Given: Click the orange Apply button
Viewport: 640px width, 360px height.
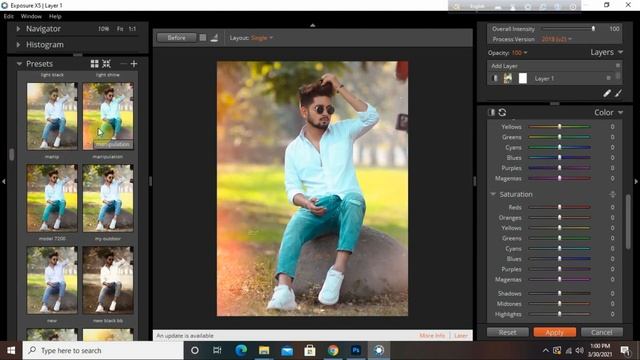Looking at the screenshot, I should click(554, 332).
